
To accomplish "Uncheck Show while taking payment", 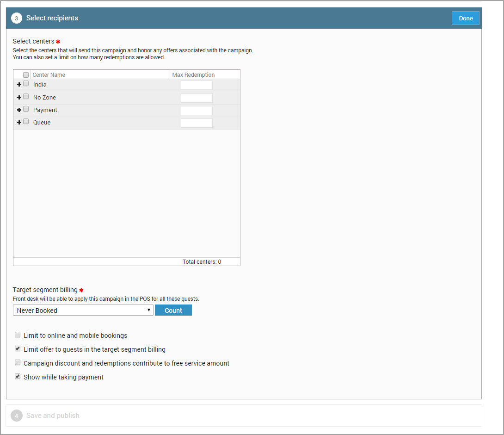I will 18,376.
